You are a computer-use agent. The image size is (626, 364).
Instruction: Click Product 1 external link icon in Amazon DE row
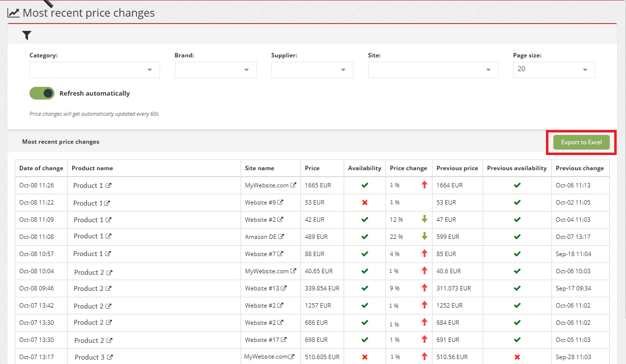pyautogui.click(x=109, y=236)
